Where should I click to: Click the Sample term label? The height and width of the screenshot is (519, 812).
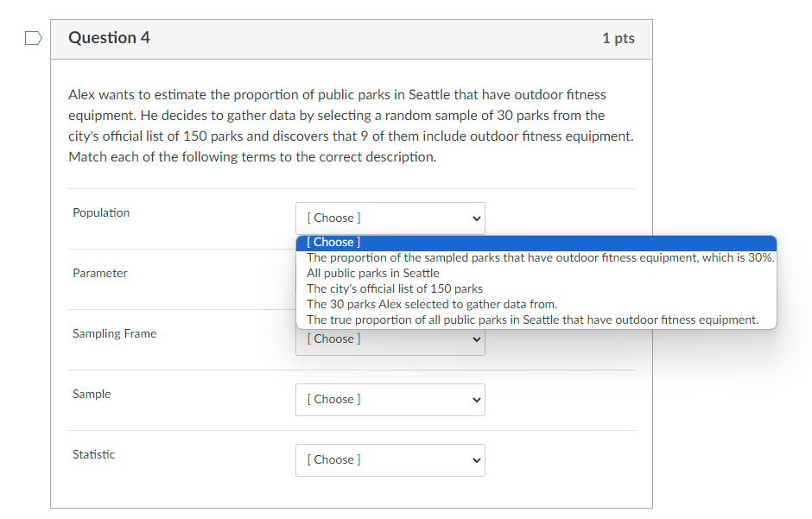point(92,394)
